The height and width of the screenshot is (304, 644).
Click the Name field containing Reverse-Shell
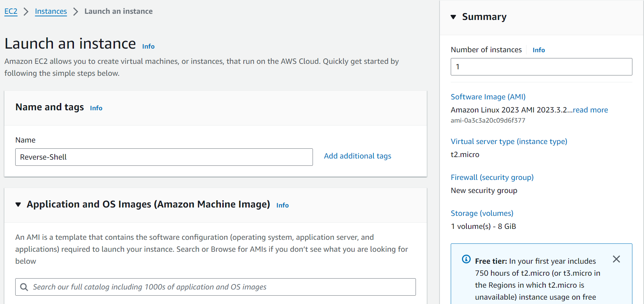click(x=164, y=157)
